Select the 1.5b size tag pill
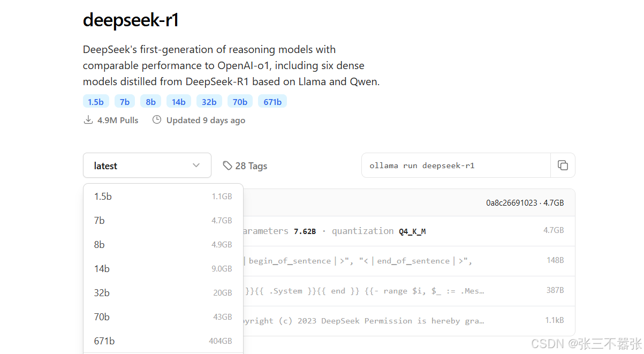This screenshot has height=354, width=644. pos(96,101)
